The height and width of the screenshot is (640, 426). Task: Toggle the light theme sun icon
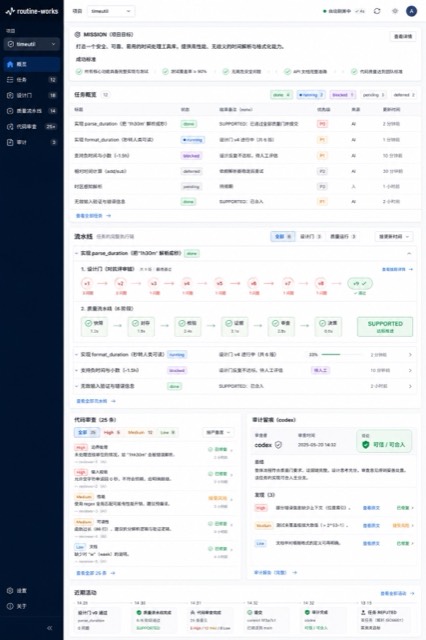pos(395,11)
